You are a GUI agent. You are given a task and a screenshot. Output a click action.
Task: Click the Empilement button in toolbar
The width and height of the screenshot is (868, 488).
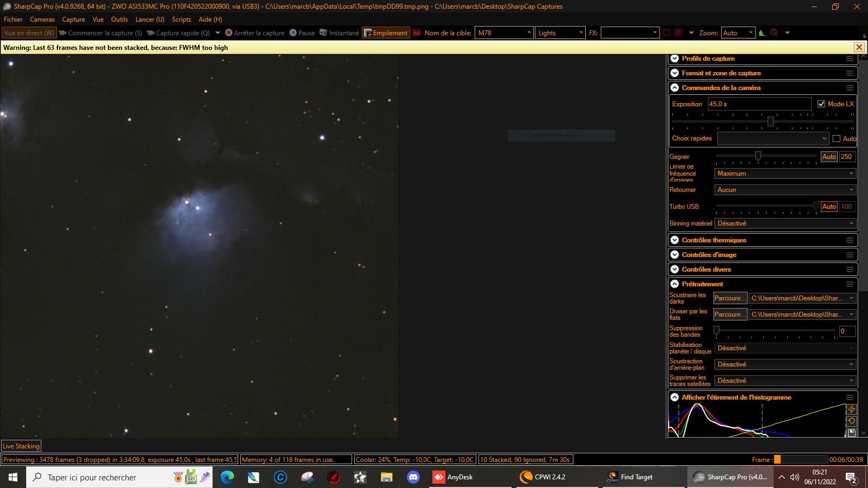pyautogui.click(x=386, y=33)
